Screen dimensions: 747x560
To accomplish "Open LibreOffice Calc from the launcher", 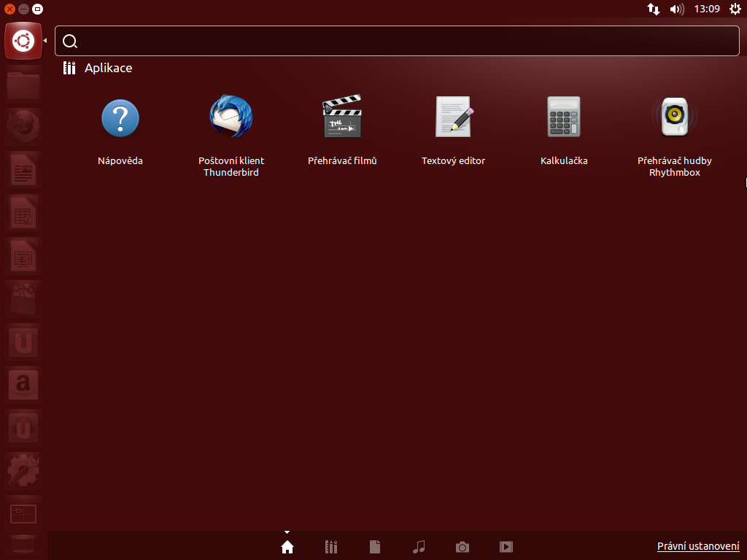I will coord(23,213).
